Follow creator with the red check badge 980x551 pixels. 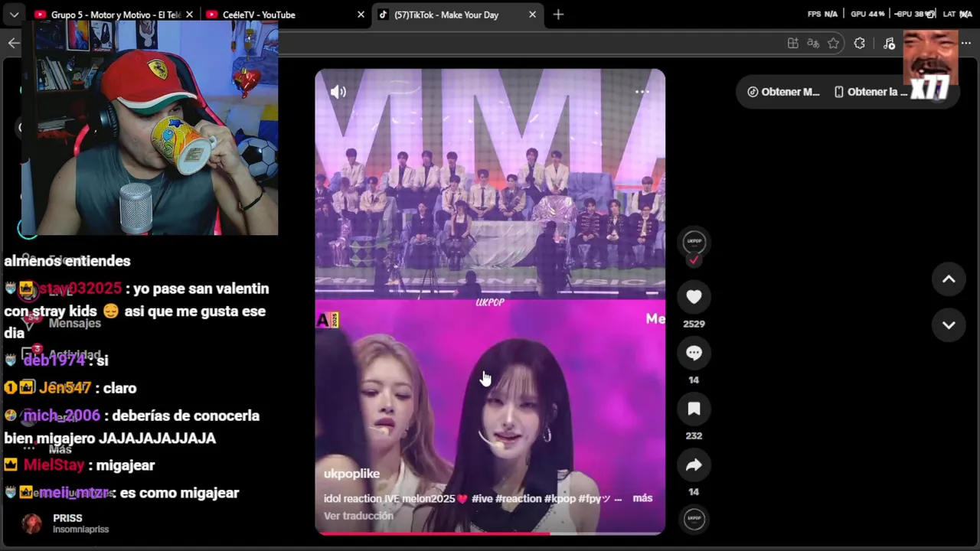click(x=694, y=260)
